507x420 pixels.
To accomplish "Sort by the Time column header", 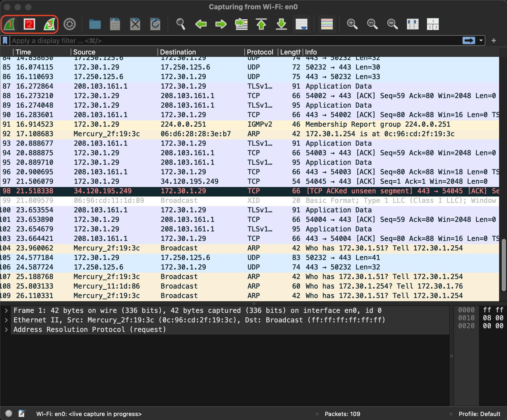I will click(x=42, y=52).
